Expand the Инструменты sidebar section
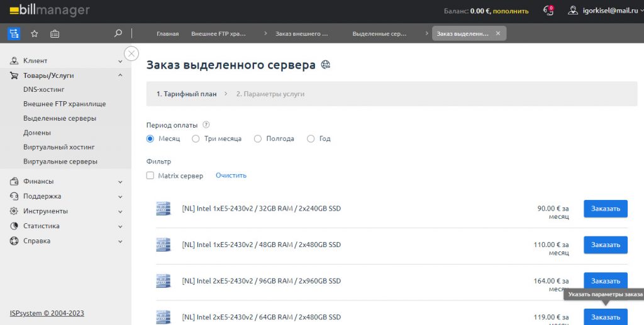Screen dimensions: 644x325 (x=120, y=212)
